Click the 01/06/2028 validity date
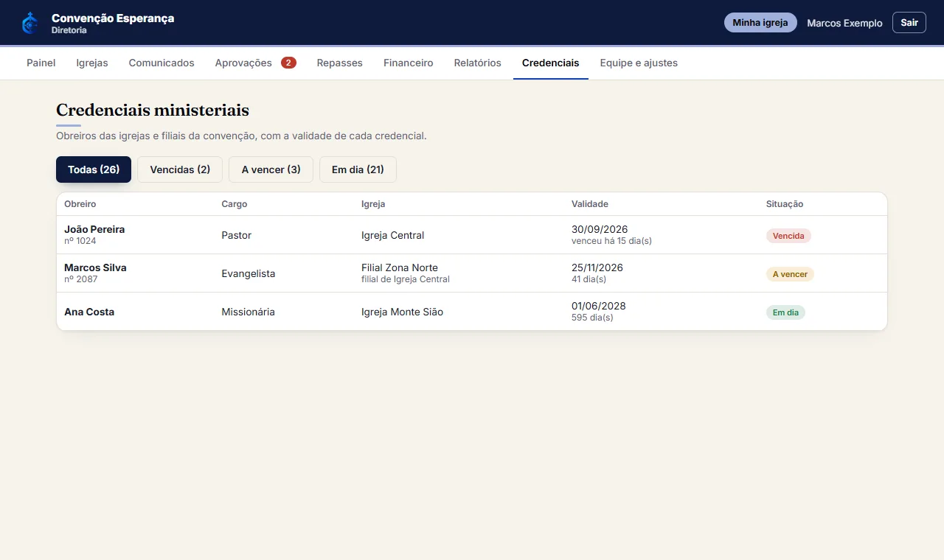Screen dimensions: 944x560 pyautogui.click(x=599, y=306)
